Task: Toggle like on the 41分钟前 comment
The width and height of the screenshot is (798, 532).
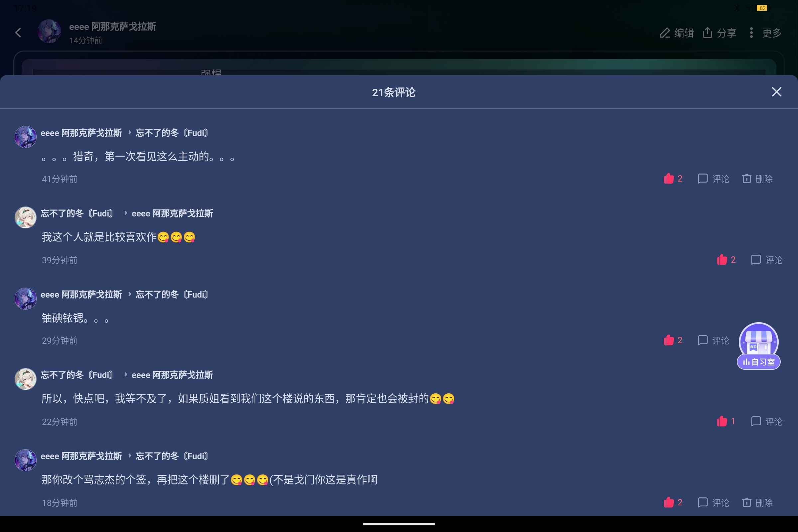Action: (673, 179)
